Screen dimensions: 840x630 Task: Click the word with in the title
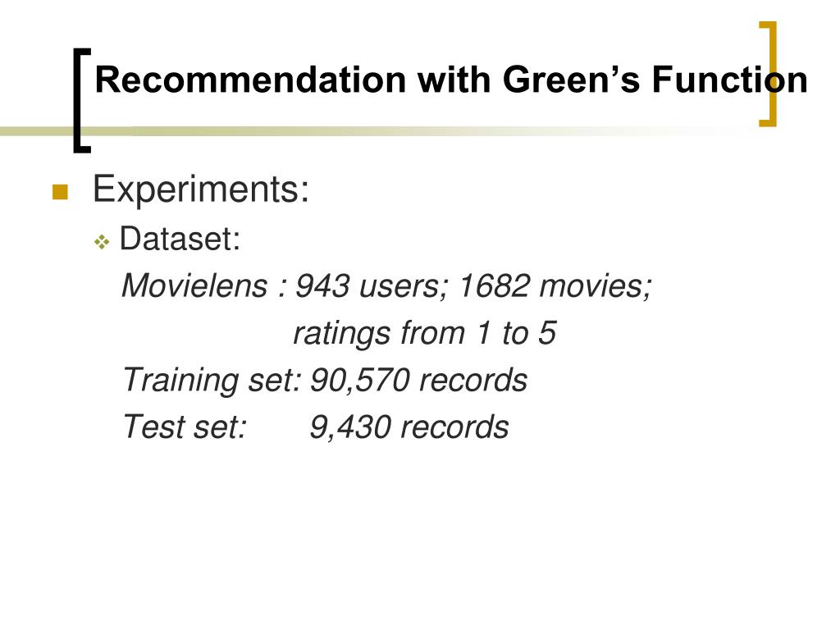pos(454,80)
